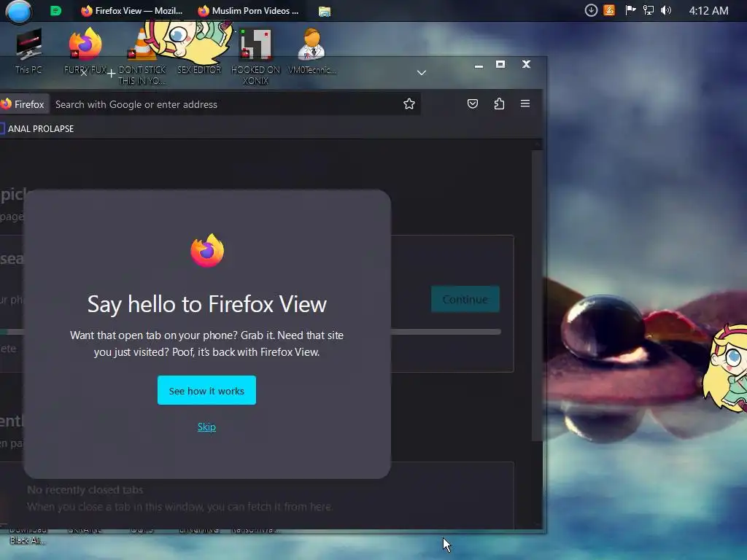Screen dimensions: 747x560
Task: Click the flag notification tray icon
Action: (x=630, y=10)
